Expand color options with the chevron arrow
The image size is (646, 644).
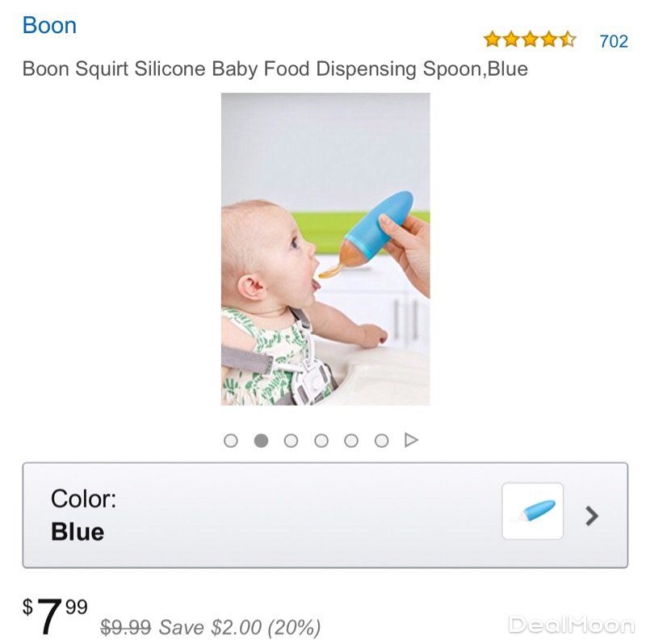tap(592, 516)
